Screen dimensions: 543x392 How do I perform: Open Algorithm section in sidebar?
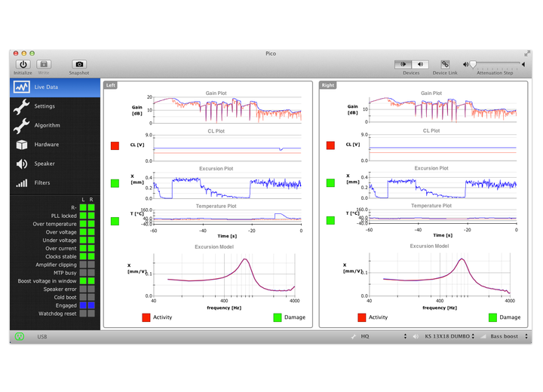pyautogui.click(x=55, y=125)
